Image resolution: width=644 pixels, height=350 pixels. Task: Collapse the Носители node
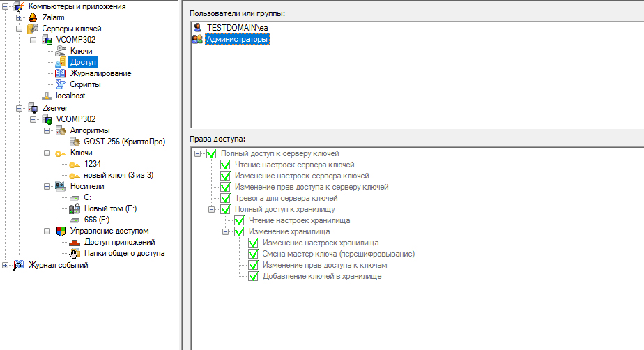click(x=47, y=186)
